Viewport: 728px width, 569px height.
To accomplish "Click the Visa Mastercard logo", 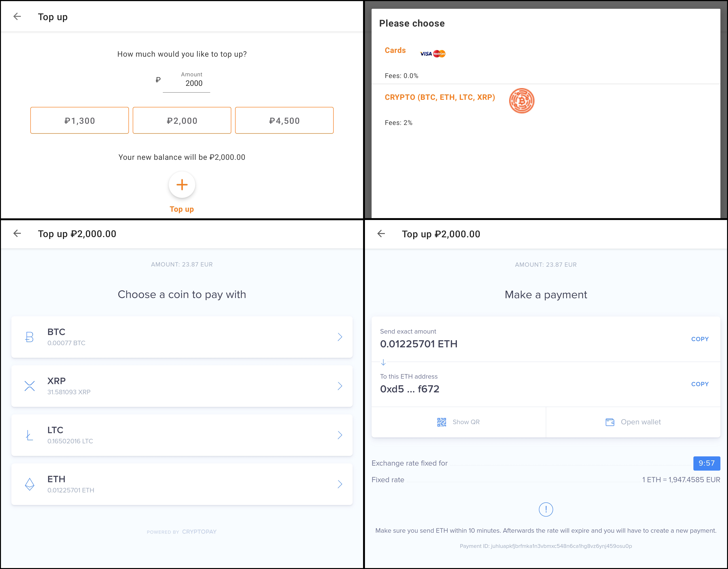I will point(433,54).
